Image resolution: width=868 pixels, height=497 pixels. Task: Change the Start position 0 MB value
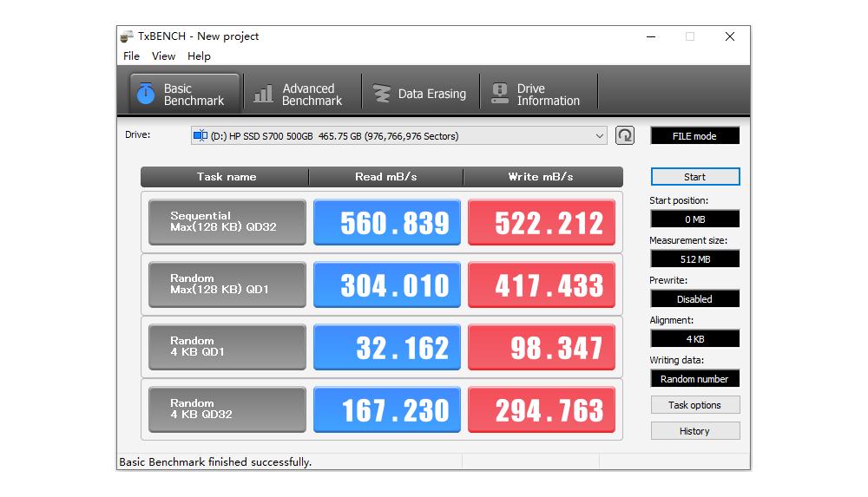point(694,219)
